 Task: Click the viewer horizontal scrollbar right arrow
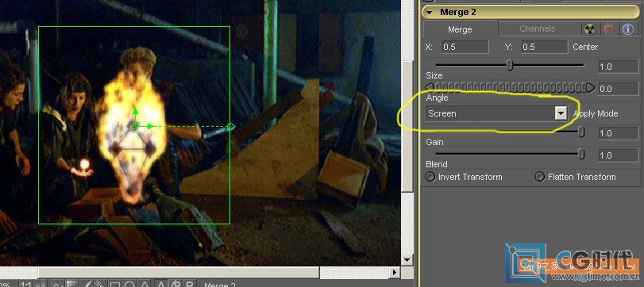click(395, 272)
